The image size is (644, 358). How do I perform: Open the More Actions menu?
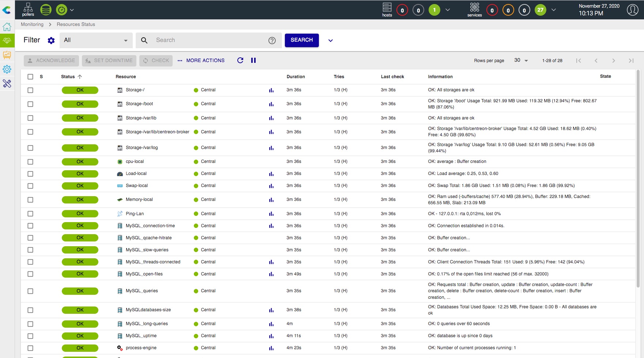coord(201,61)
